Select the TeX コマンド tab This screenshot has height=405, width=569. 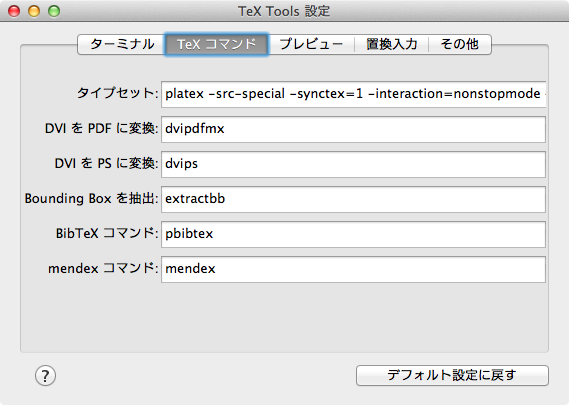(217, 44)
